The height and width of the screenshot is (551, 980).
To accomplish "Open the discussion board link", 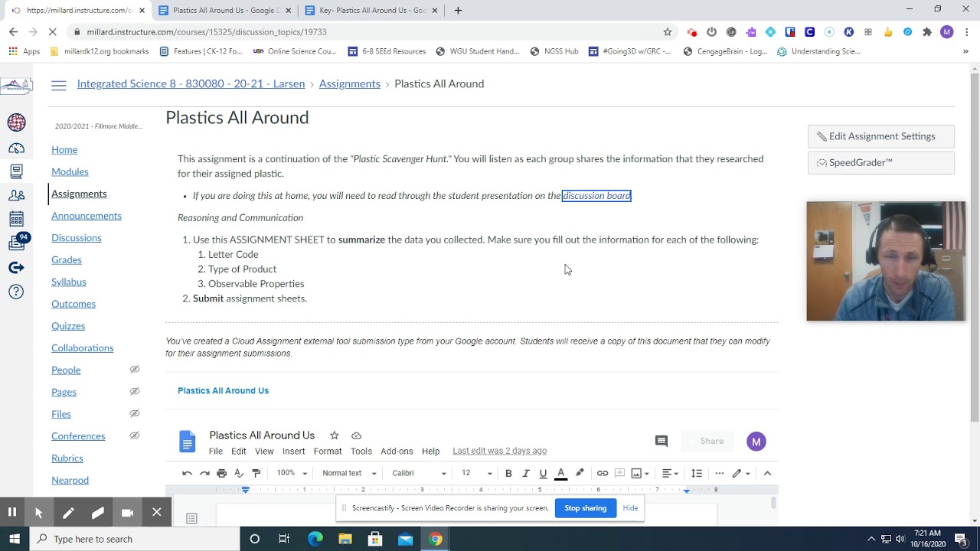I will pos(596,196).
